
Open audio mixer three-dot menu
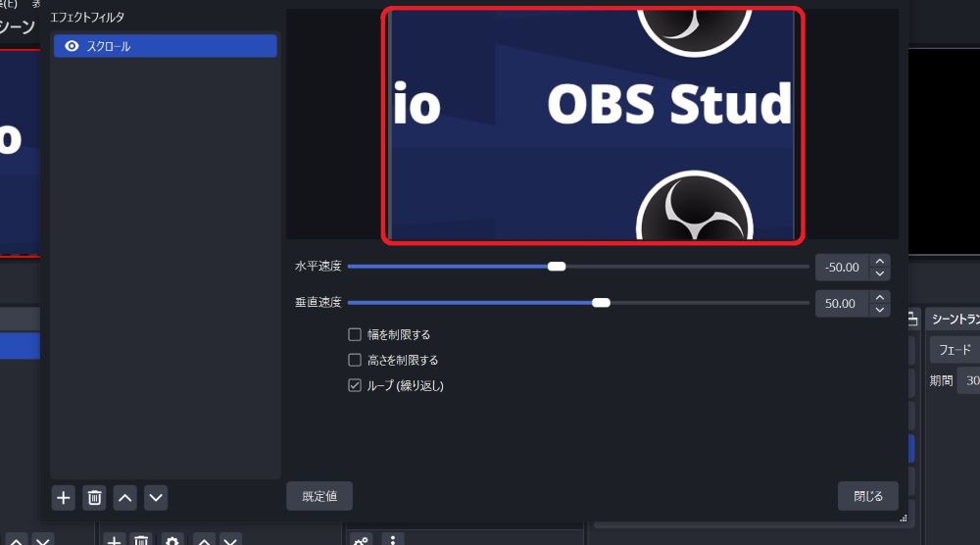click(392, 540)
